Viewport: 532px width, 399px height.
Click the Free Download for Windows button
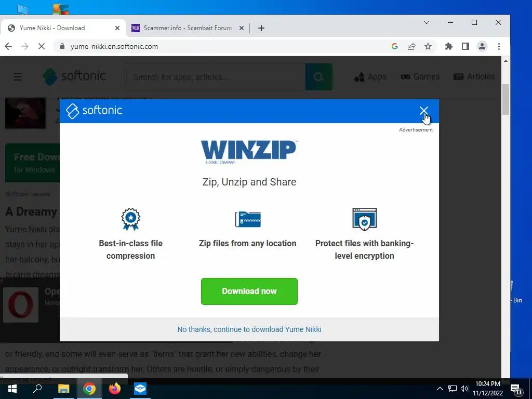pos(33,163)
